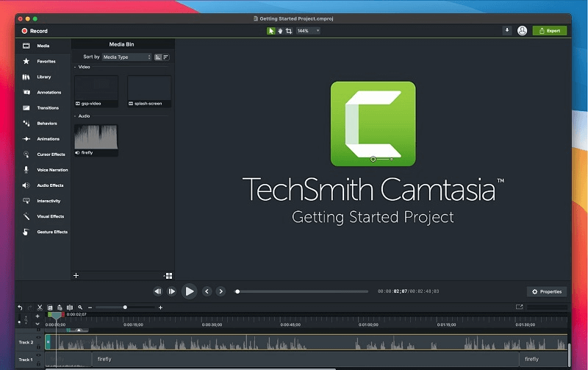Click the Voice Narration microphone icon

coord(26,170)
